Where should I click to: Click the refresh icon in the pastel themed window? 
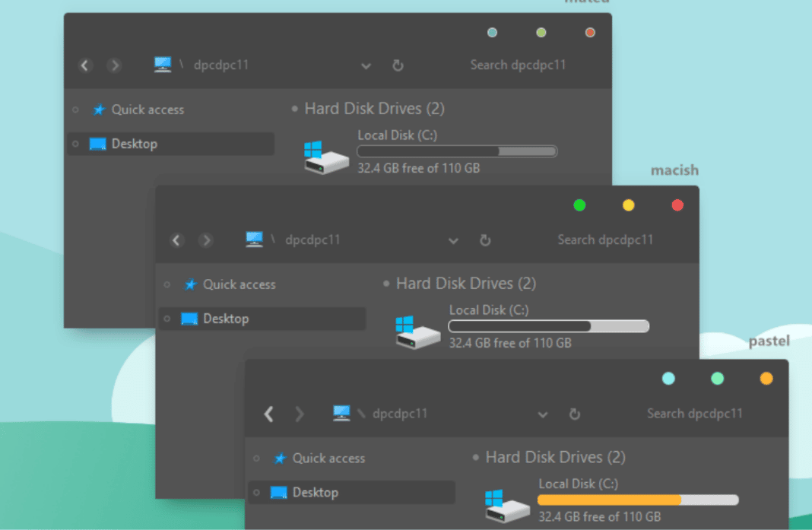(x=575, y=414)
